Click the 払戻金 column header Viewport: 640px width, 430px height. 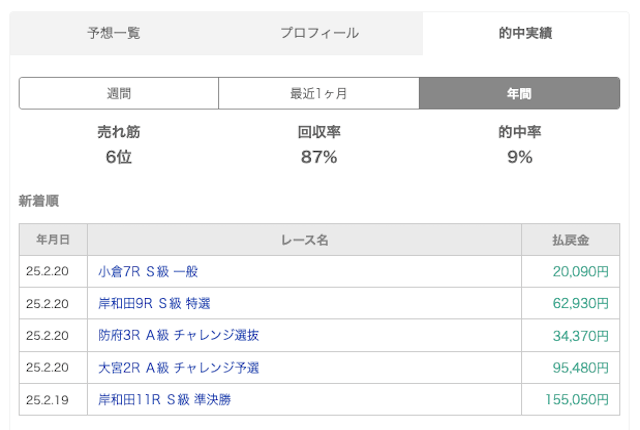pos(570,240)
